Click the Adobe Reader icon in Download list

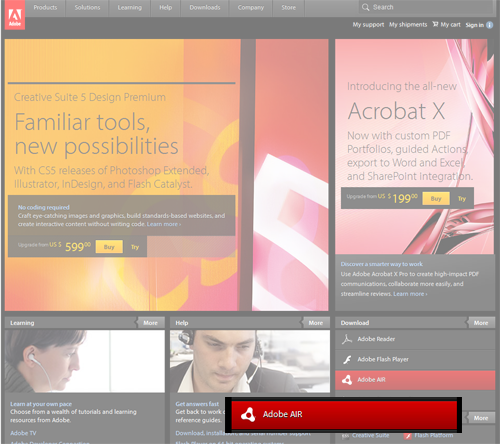[x=347, y=339]
